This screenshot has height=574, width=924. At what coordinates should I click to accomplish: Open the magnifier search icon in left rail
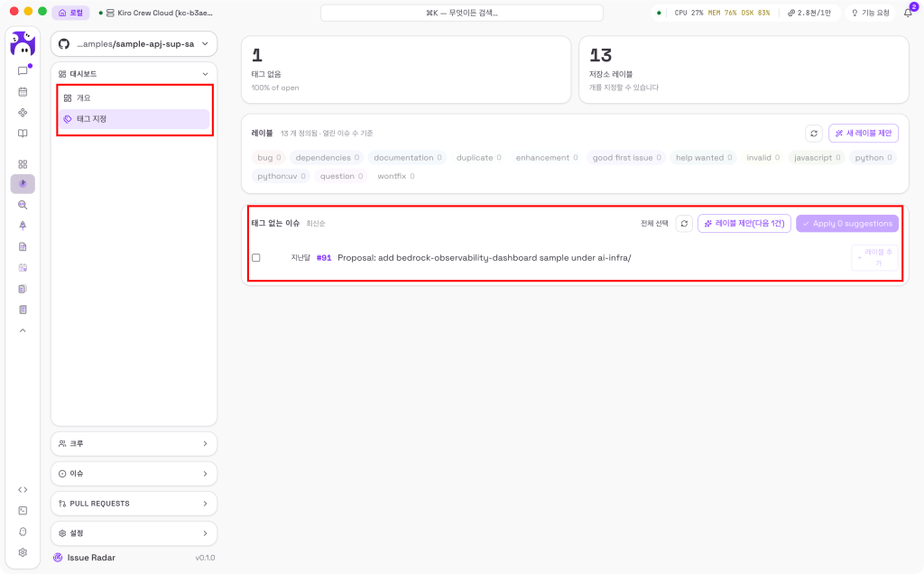click(23, 205)
